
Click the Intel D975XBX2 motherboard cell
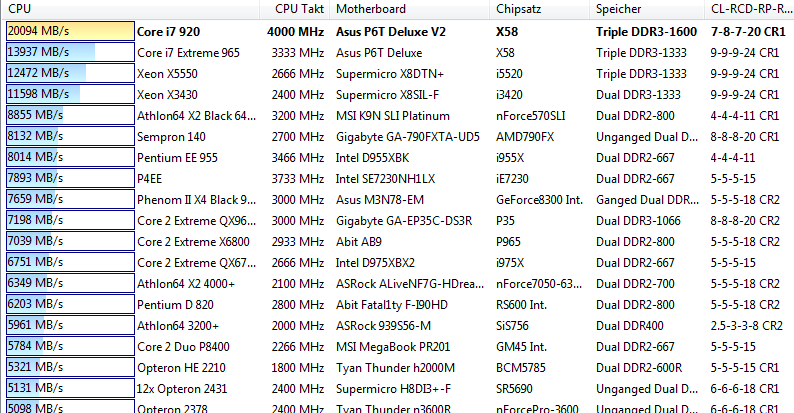(x=375, y=263)
